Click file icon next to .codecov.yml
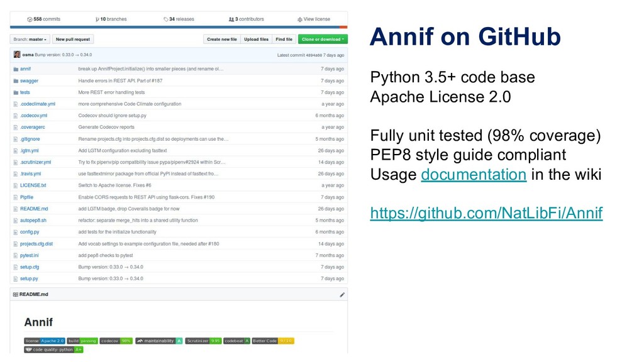Viewport: 644px width, 362px height. tap(16, 116)
